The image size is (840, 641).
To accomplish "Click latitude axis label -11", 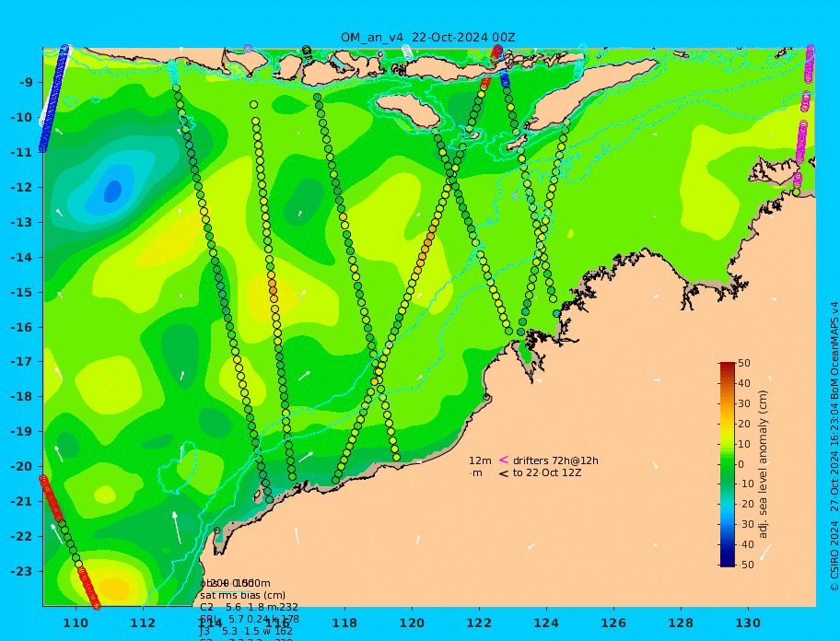I will (x=21, y=153).
